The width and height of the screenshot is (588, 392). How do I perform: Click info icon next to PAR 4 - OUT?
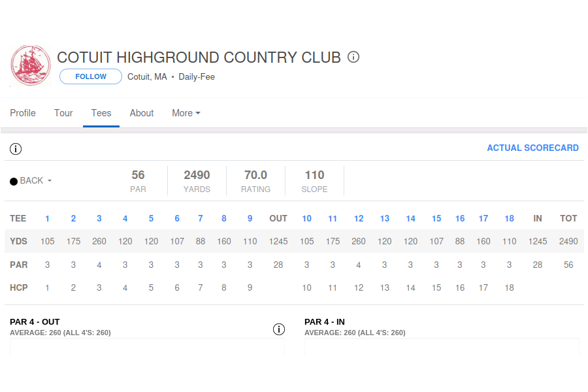coord(278,329)
